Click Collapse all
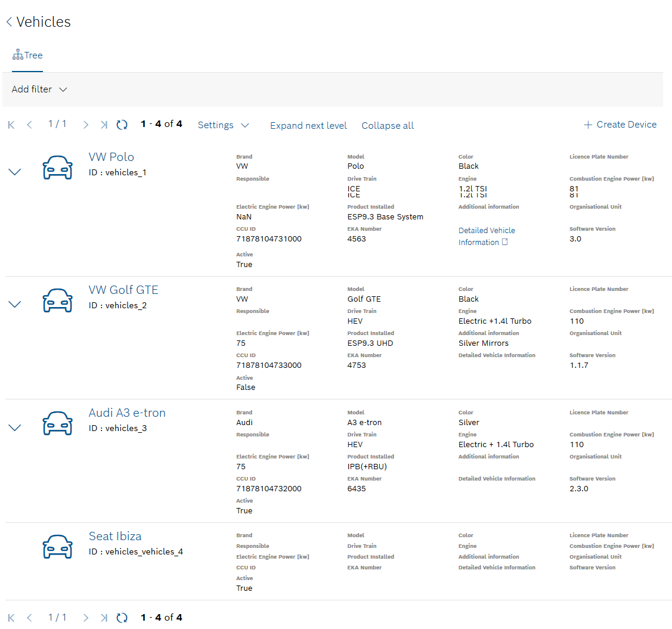Image resolution: width=672 pixels, height=629 pixels. [388, 125]
